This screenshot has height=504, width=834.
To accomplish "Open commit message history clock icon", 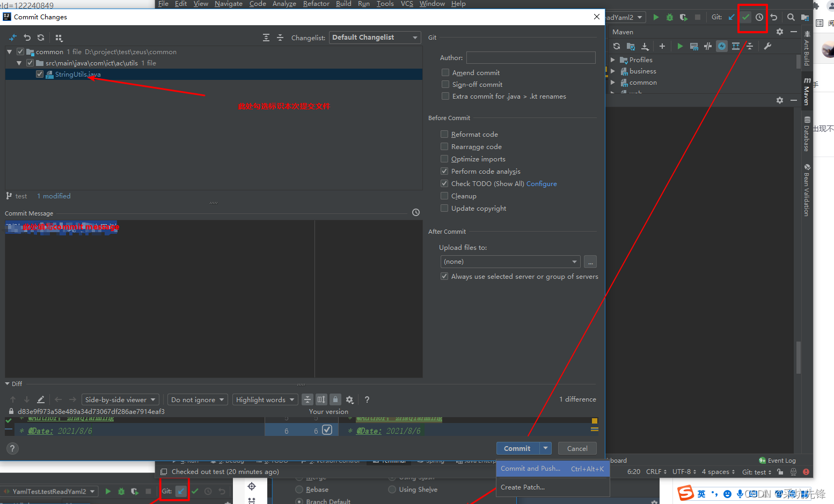I will click(416, 212).
